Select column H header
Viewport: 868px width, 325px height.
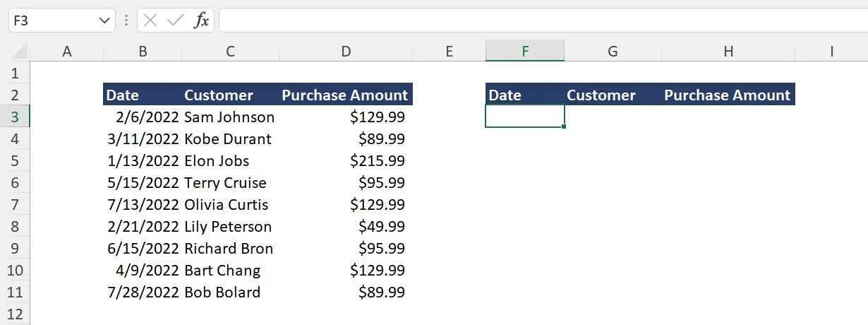tap(728, 51)
